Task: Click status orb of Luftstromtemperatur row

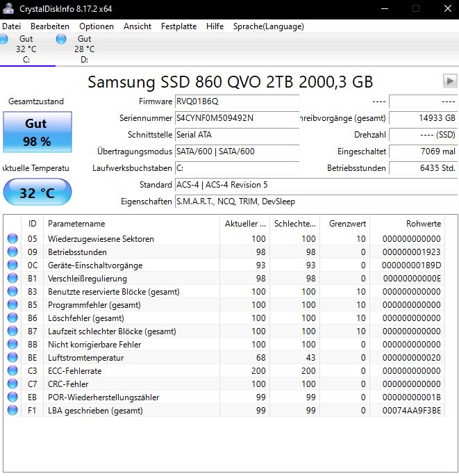Action: click(x=12, y=357)
